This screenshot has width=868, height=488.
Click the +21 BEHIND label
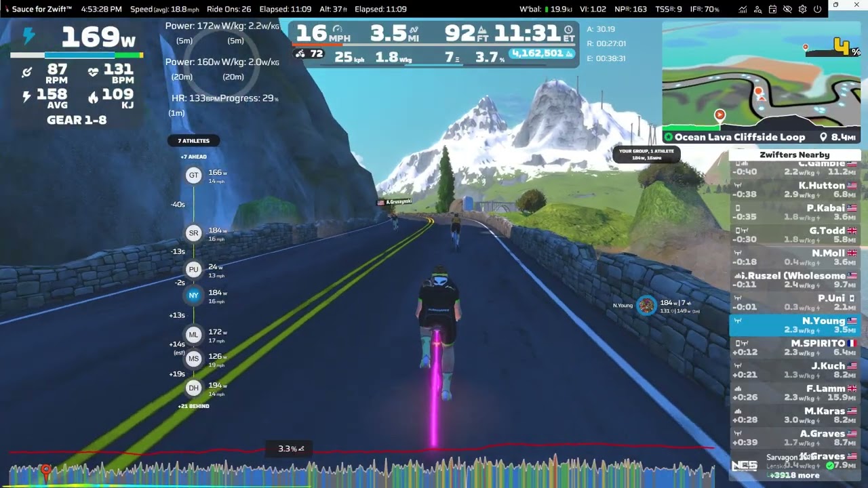tap(194, 406)
